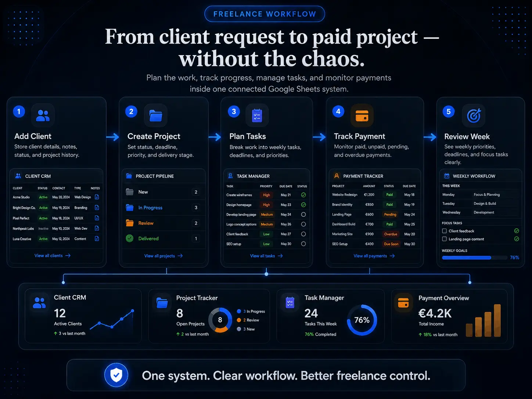This screenshot has height=399, width=532.
Task: Click the Inactive status for Northpeak Labs
Action: (43, 229)
